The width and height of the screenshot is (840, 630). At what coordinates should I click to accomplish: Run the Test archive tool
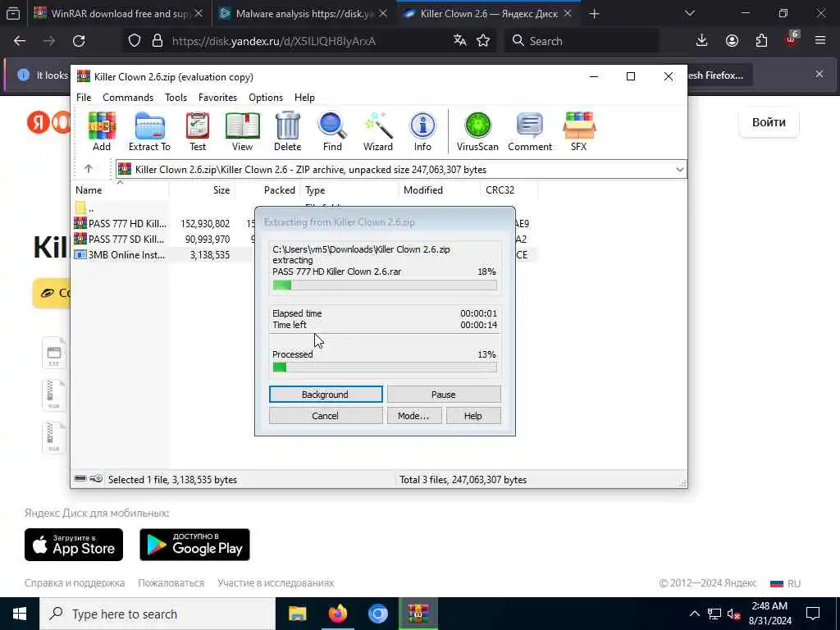(x=198, y=131)
